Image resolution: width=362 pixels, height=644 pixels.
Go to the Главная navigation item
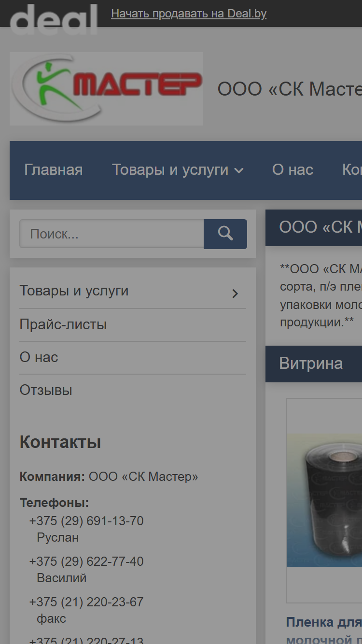(54, 170)
